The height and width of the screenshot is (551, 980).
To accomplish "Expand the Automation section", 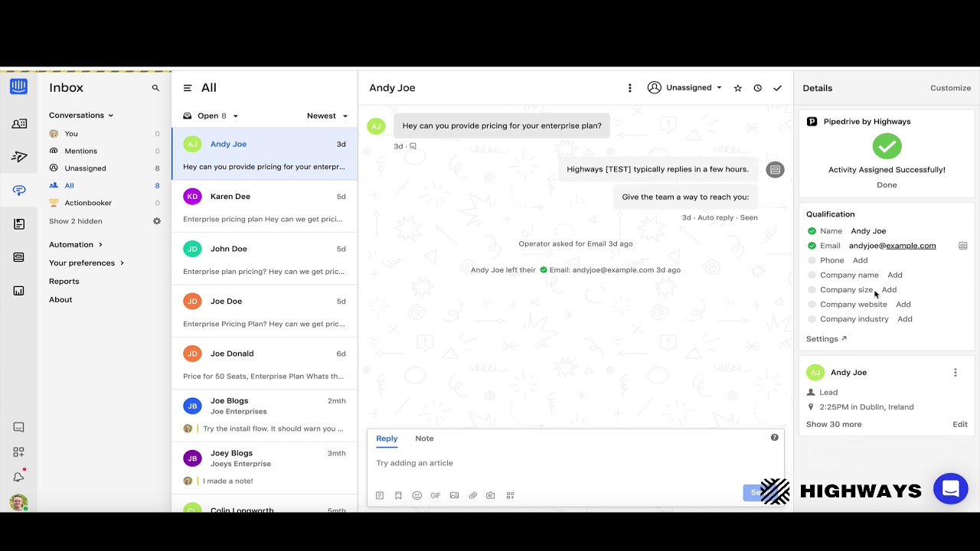I will pos(76,245).
